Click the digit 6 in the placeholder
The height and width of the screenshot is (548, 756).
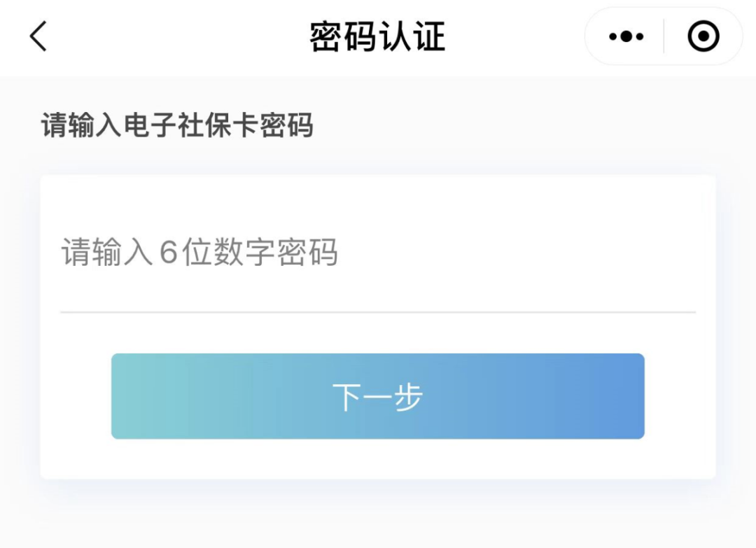168,253
